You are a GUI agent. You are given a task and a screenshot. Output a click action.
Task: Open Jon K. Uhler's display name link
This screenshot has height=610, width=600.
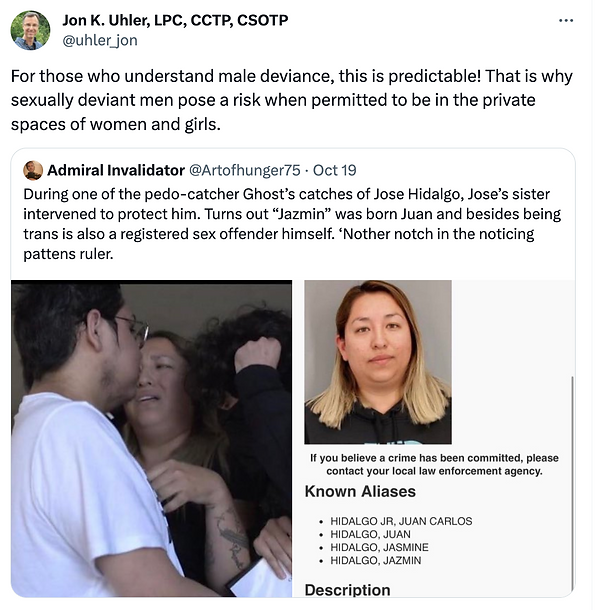tap(175, 20)
